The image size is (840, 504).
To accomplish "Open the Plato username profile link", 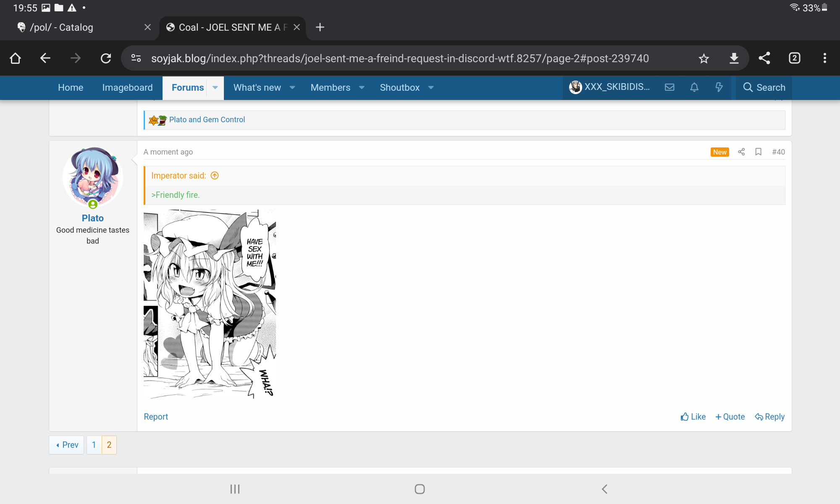I will pos(93,218).
